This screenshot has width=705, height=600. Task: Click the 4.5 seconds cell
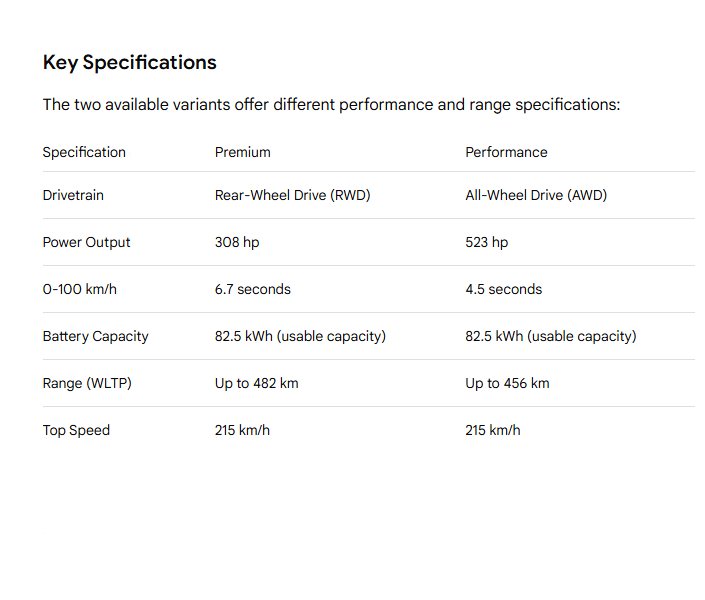[503, 289]
